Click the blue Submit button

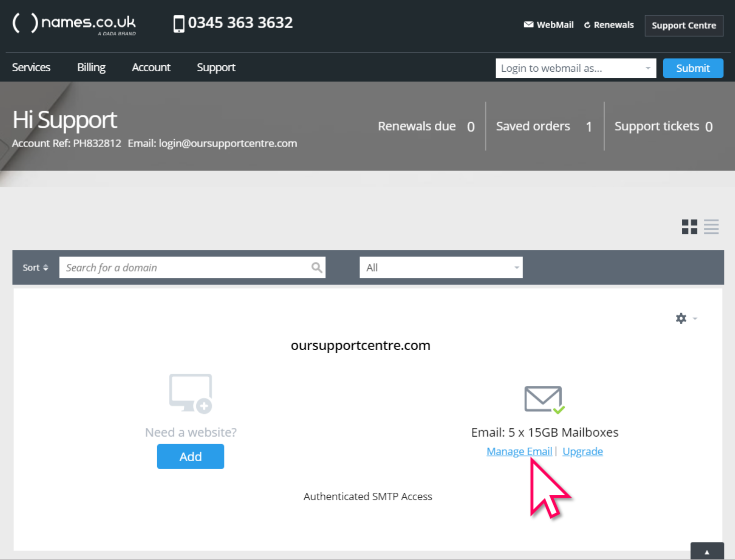[x=693, y=68]
